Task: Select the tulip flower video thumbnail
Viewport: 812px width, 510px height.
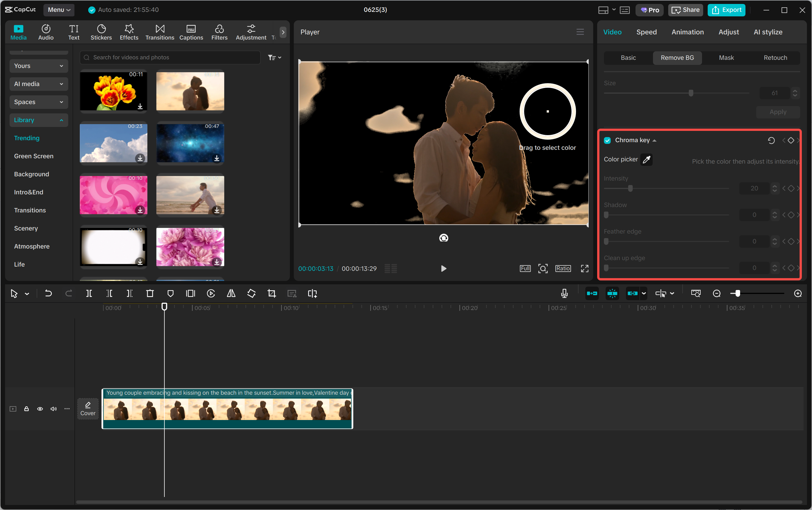Action: click(x=113, y=91)
